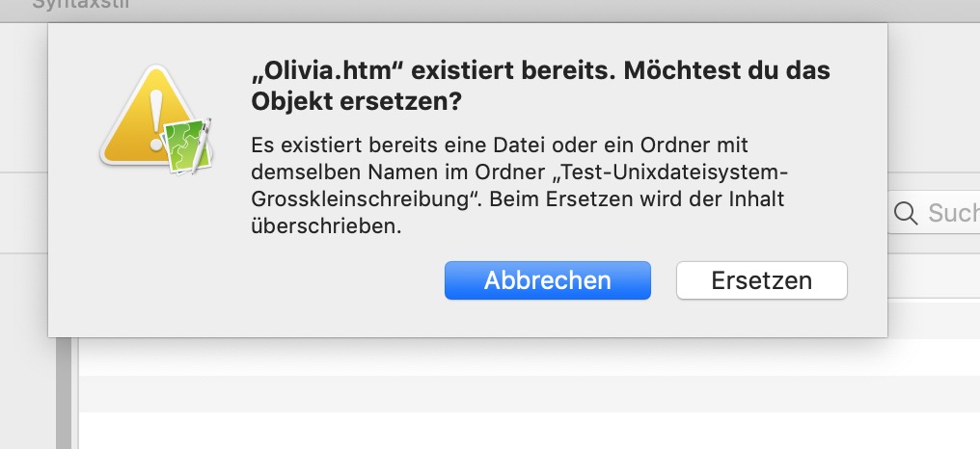Click the green CotEditor badge icon
Screen dimensions: 980x449
(x=188, y=145)
